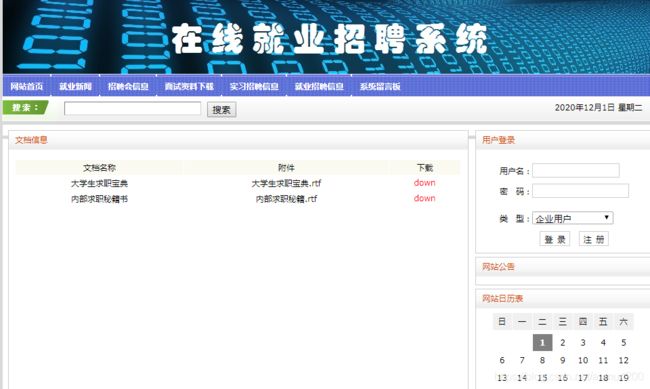650x389 pixels.
Task: Select day 3 in the calendar
Action: point(583,343)
